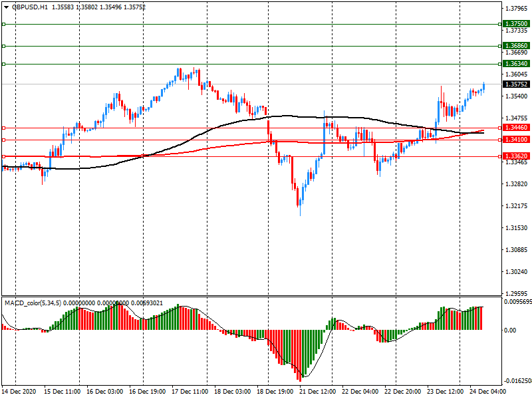Select the red 1.34460 price level label

(516, 128)
